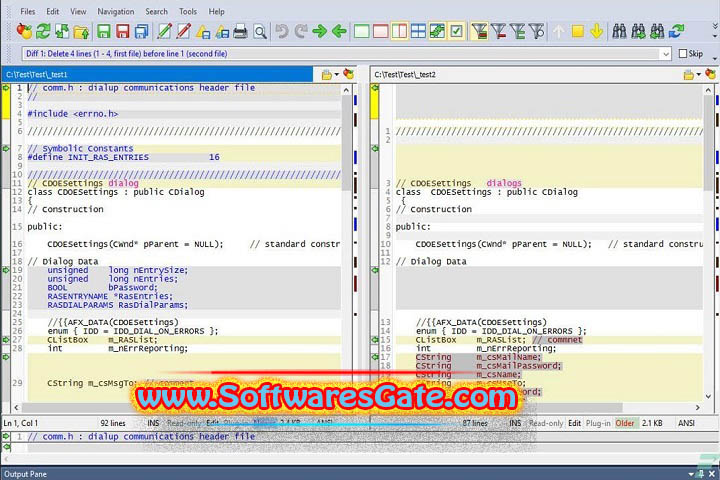Pin the Output Pane
This screenshot has height=480, width=720.
coord(701,474)
